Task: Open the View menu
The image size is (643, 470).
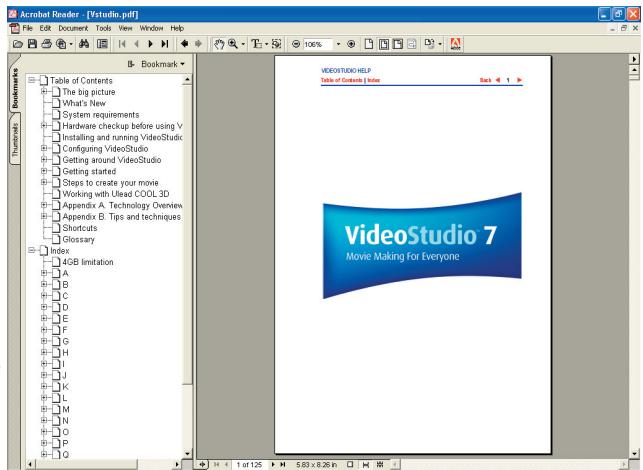Action: click(x=125, y=28)
